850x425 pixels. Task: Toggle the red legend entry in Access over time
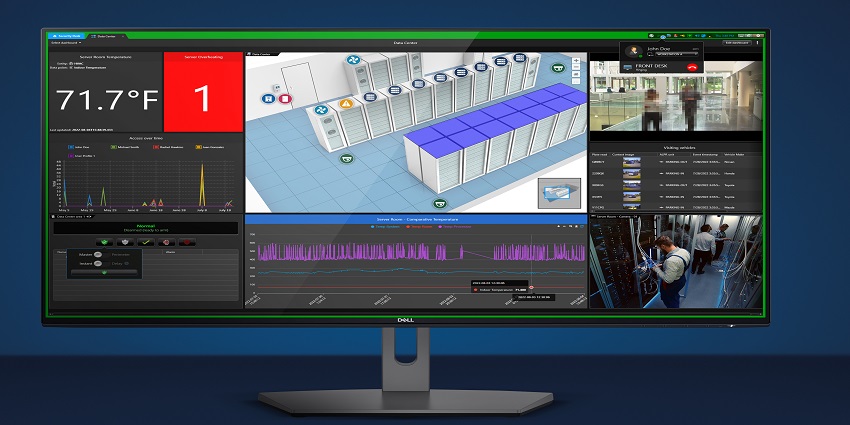(167, 147)
